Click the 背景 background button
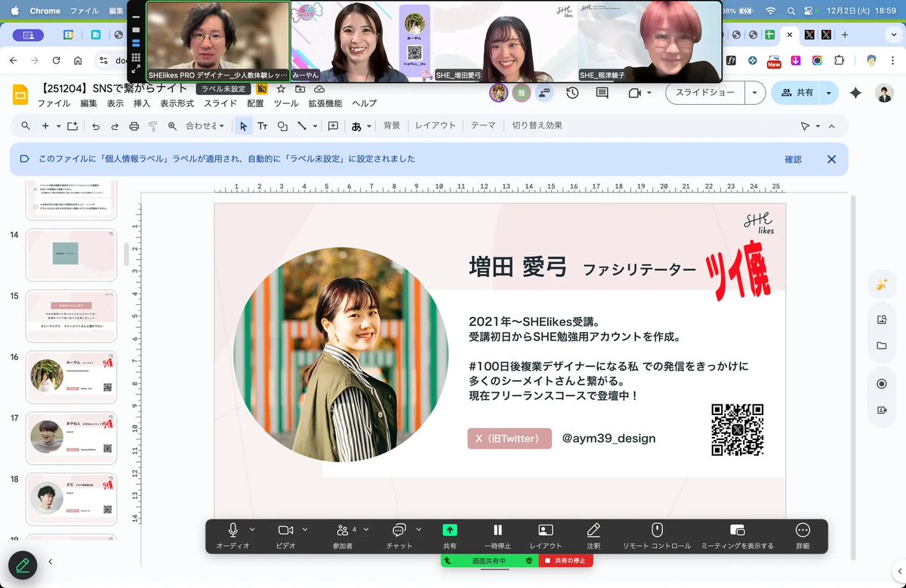This screenshot has height=588, width=906. [392, 125]
